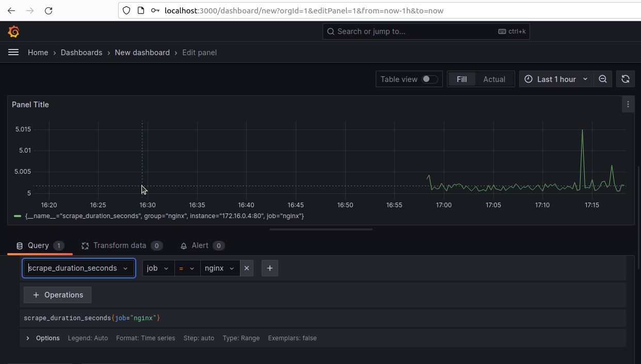Select the Fill display option

[x=461, y=79]
